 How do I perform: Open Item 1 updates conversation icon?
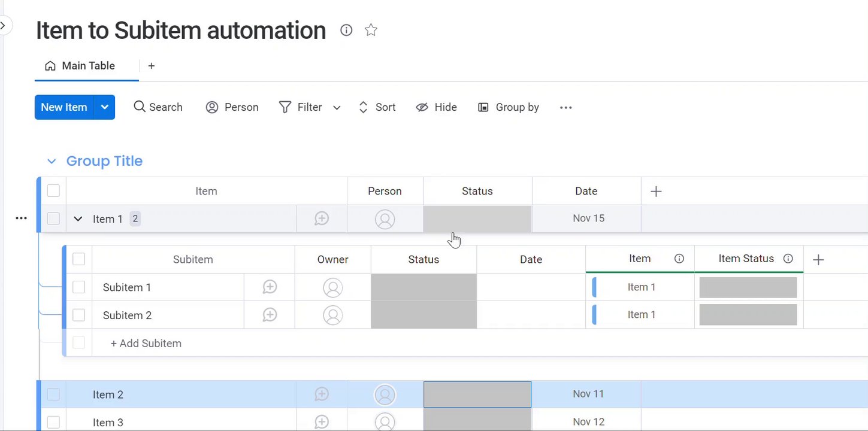322,218
